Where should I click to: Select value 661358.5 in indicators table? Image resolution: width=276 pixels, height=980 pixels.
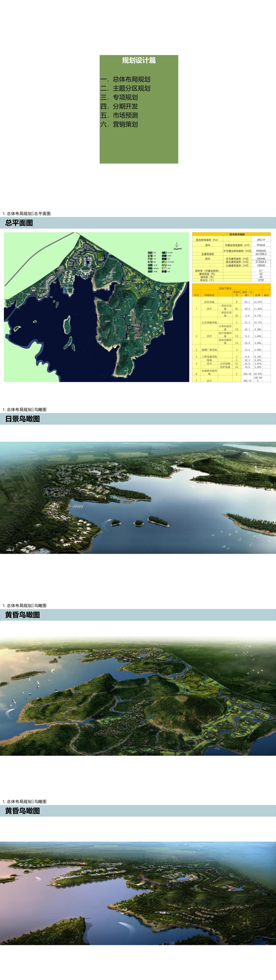click(x=261, y=254)
